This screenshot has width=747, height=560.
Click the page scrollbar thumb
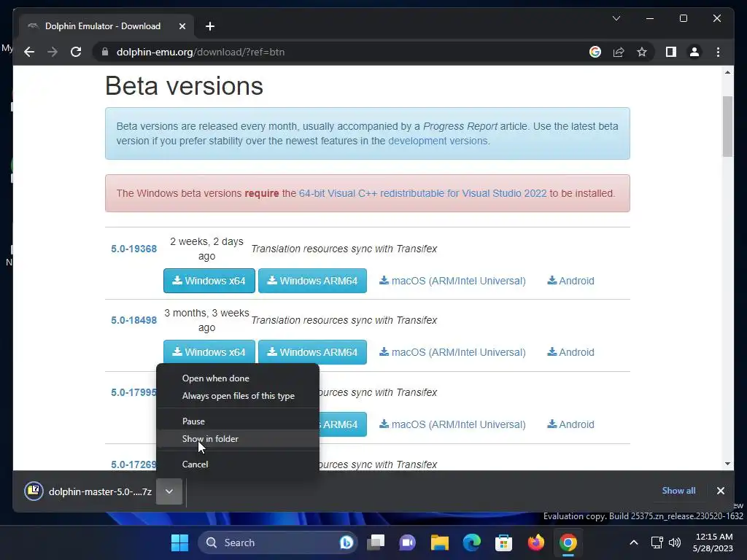pyautogui.click(x=727, y=126)
